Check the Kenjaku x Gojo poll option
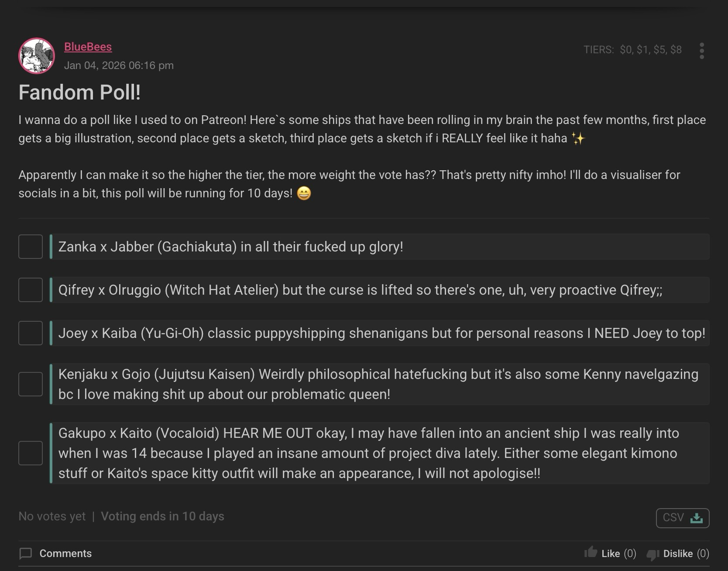Screen dimensions: 728x571 pyautogui.click(x=31, y=384)
